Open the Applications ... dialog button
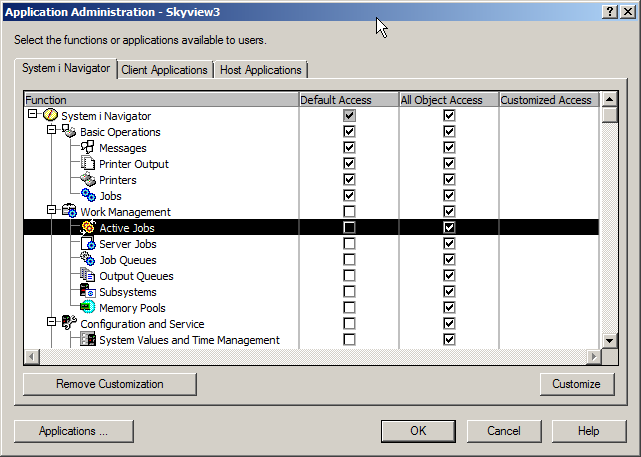The image size is (641, 457). click(74, 431)
